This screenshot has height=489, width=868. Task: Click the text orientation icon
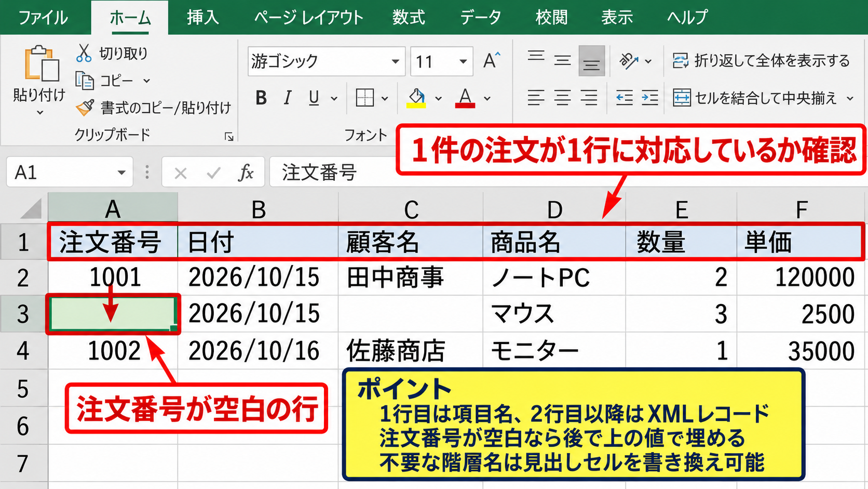point(629,61)
